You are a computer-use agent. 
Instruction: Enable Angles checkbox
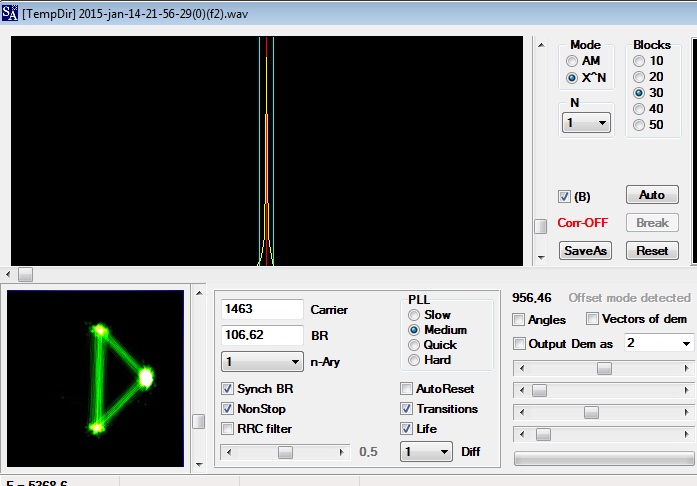point(518,320)
